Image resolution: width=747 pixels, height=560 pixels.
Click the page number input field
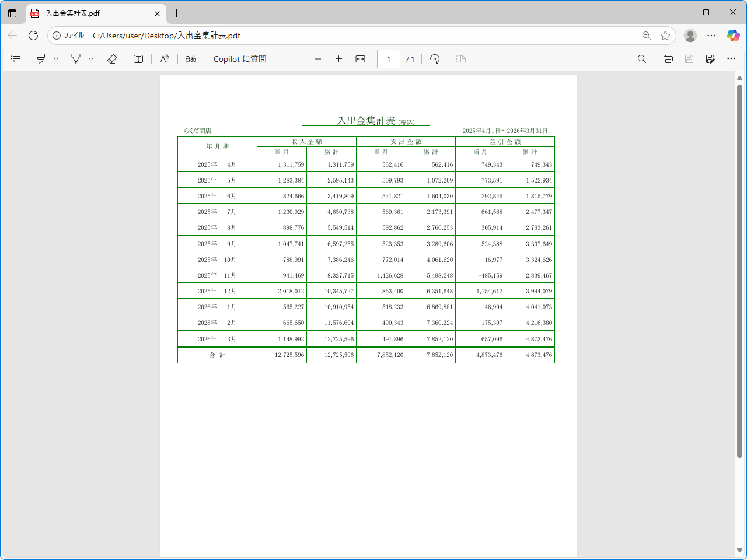389,59
